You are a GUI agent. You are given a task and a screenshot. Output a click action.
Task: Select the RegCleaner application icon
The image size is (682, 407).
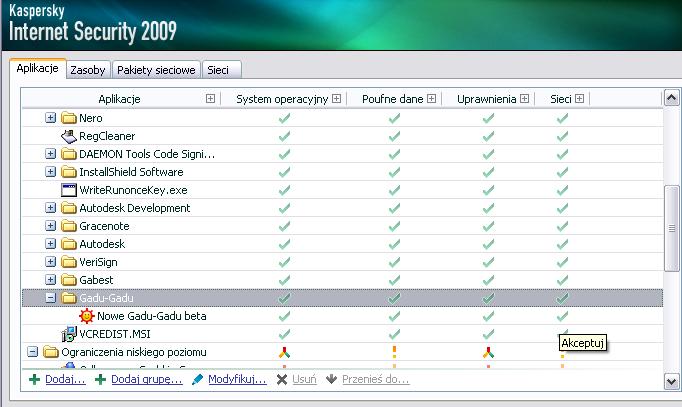pyautogui.click(x=69, y=137)
